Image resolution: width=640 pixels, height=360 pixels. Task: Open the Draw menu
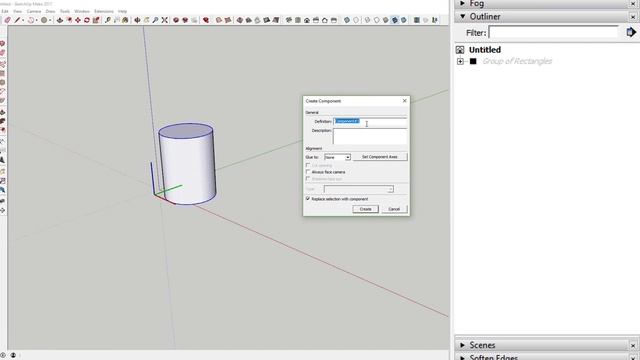click(x=50, y=11)
